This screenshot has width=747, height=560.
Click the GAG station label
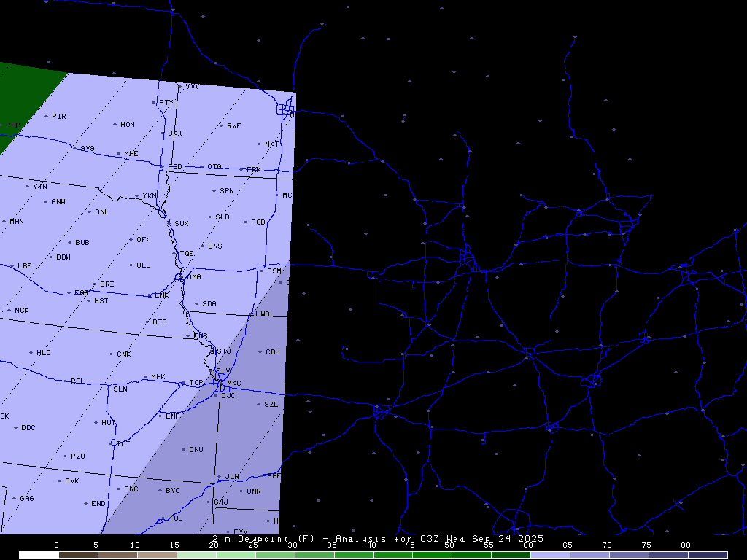pyautogui.click(x=27, y=498)
